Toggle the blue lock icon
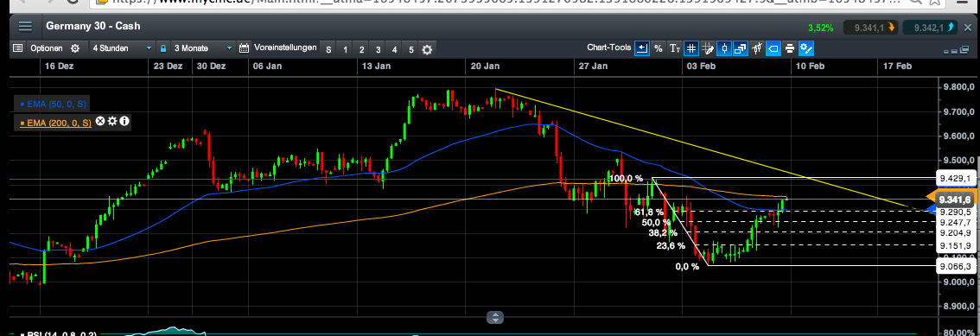 click(x=163, y=48)
